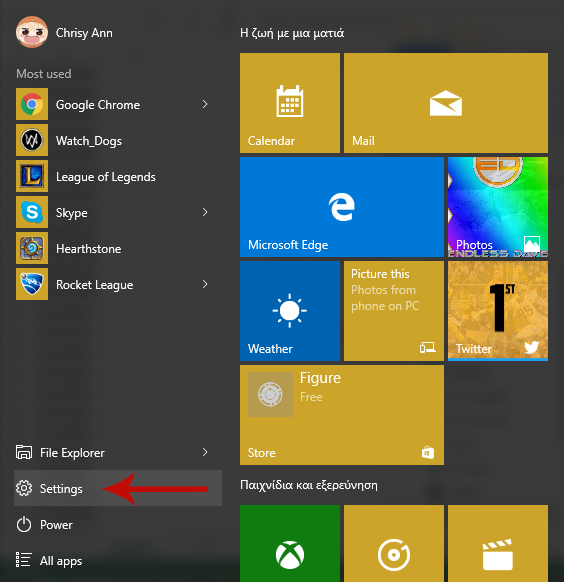This screenshot has height=582, width=564.
Task: Open the Twitter tile
Action: point(498,311)
